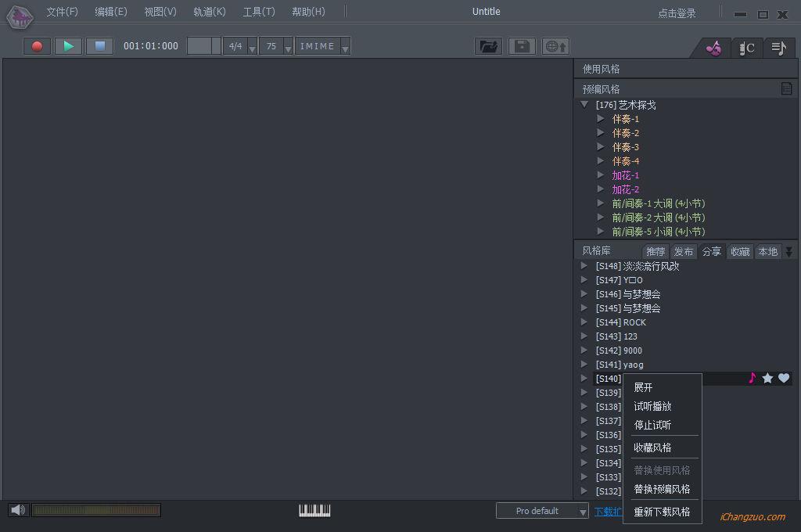Open a file with the folder icon
Screen dimensions: 801x532
[488, 46]
